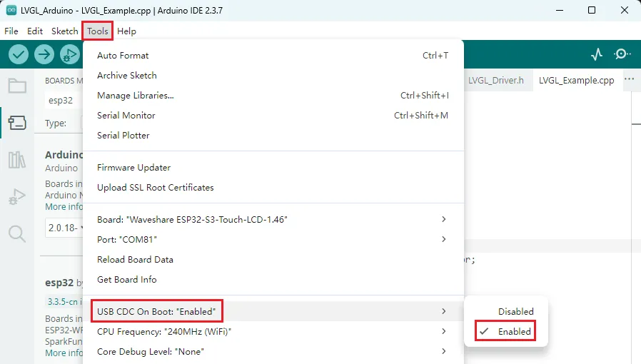Open USB CDC On Boot menu entry
The height and width of the screenshot is (364, 641).
273,311
